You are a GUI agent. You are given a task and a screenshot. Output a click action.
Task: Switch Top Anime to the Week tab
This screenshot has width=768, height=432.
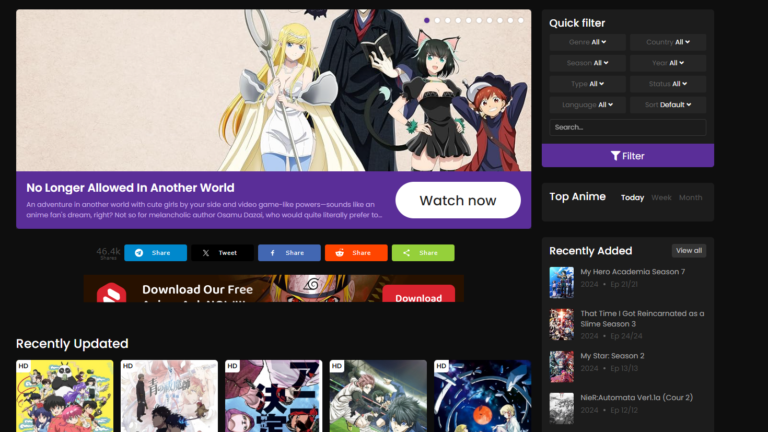[661, 198]
